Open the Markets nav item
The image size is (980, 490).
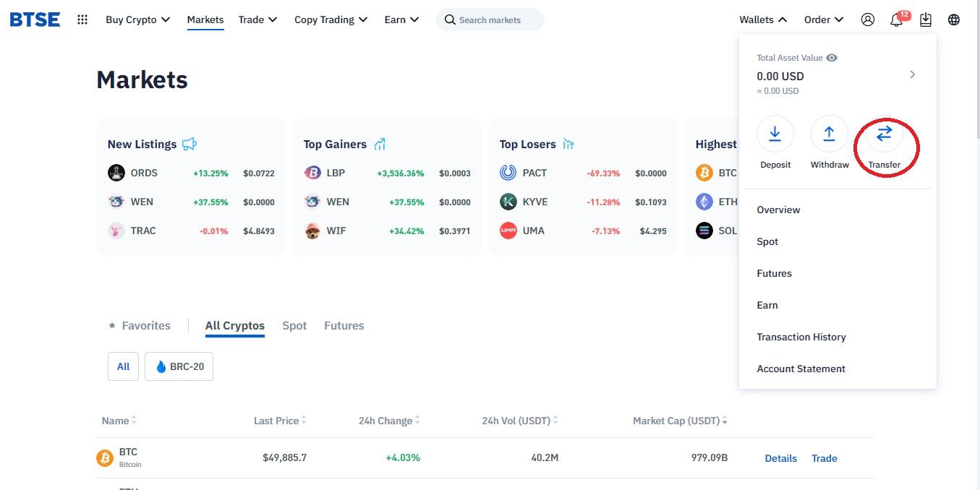point(205,20)
